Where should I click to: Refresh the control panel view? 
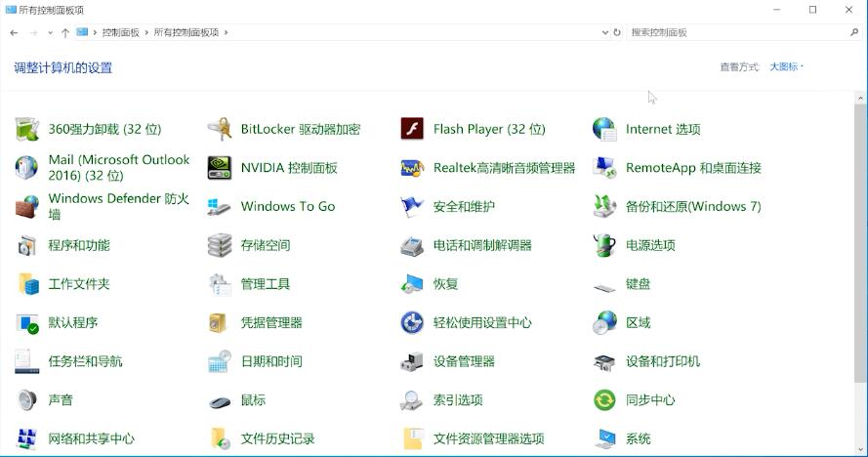617,32
